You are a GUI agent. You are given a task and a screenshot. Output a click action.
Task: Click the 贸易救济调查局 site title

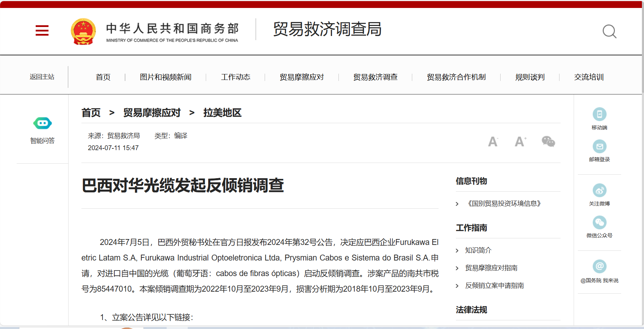click(x=327, y=29)
